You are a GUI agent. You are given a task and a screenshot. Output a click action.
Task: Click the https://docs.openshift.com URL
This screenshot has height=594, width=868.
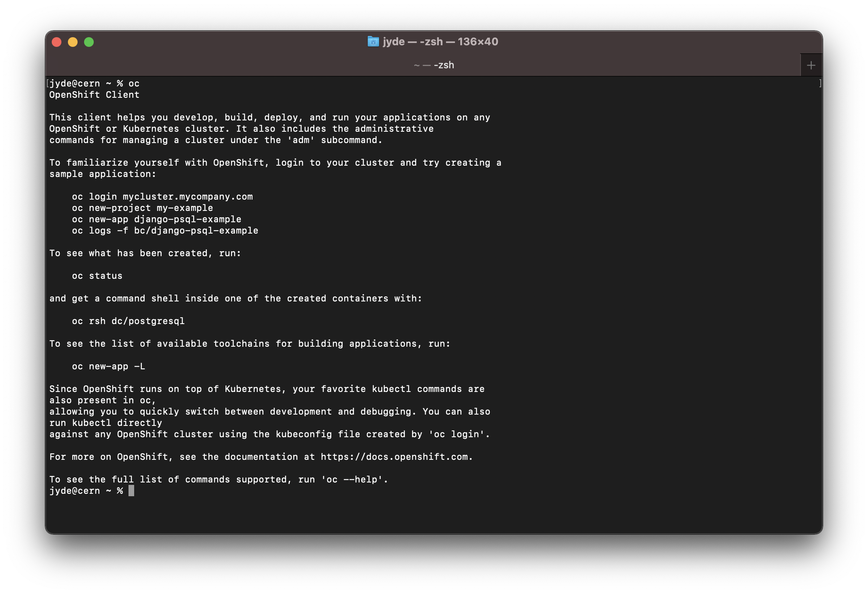[394, 457]
